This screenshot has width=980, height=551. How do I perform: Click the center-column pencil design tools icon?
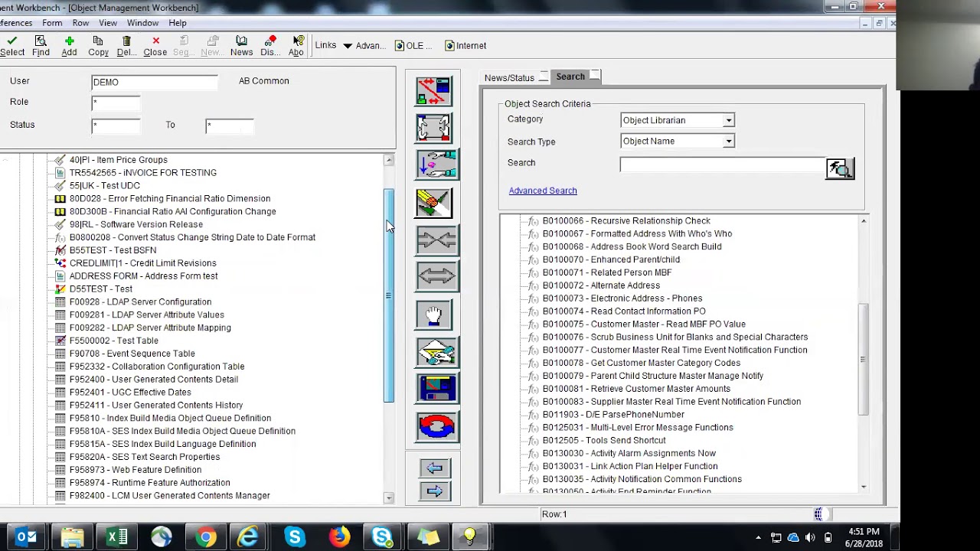point(434,203)
